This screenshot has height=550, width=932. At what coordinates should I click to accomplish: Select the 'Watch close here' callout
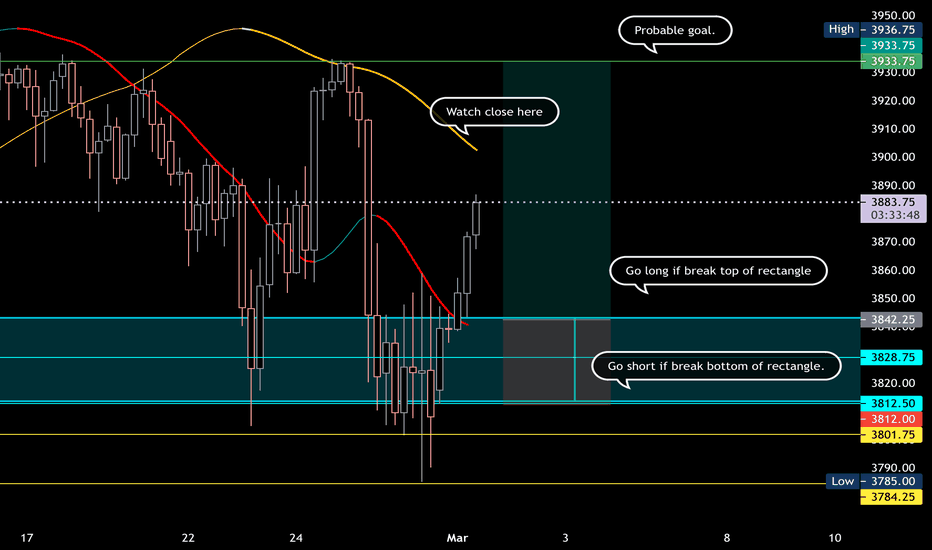point(494,112)
